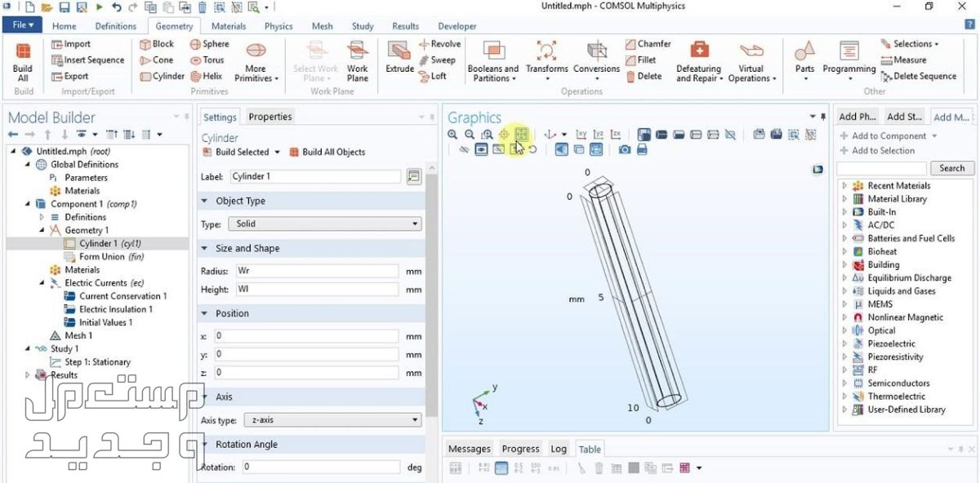Switch to the Physics ribbon tab

click(x=278, y=26)
